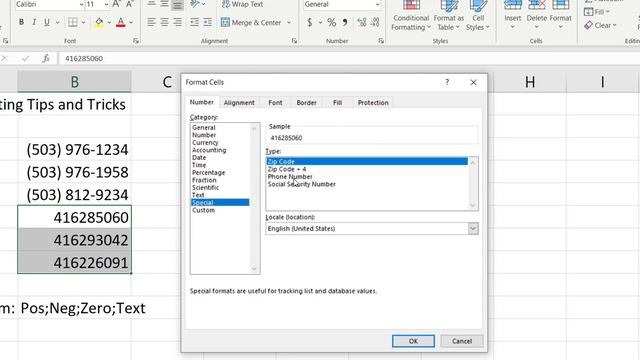Open Font dialog launcher
Viewport: 640px width, 360px height.
click(136, 41)
